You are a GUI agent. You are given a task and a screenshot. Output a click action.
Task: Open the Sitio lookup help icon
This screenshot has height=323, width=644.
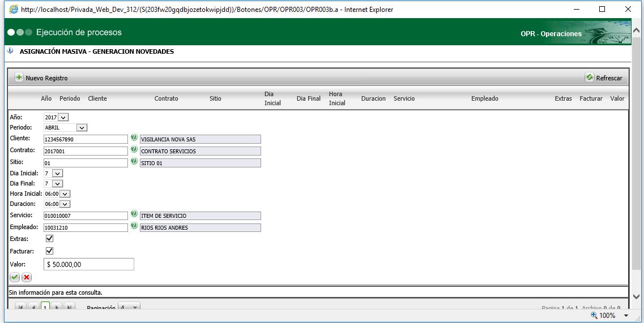point(134,162)
